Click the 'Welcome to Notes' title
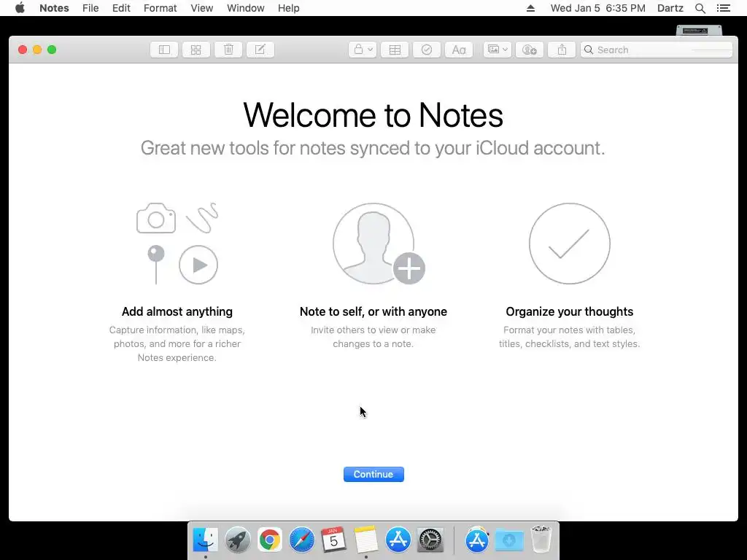 pyautogui.click(x=373, y=115)
